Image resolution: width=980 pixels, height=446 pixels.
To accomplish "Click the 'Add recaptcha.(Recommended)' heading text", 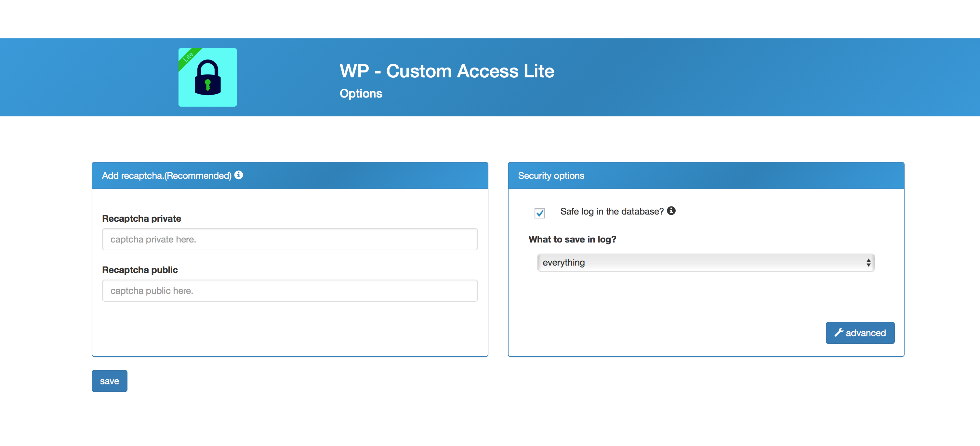I will (166, 176).
